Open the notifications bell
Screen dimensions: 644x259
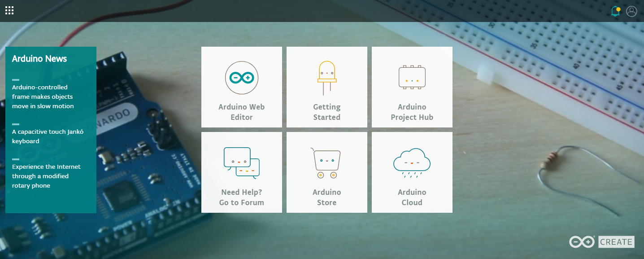tap(614, 11)
